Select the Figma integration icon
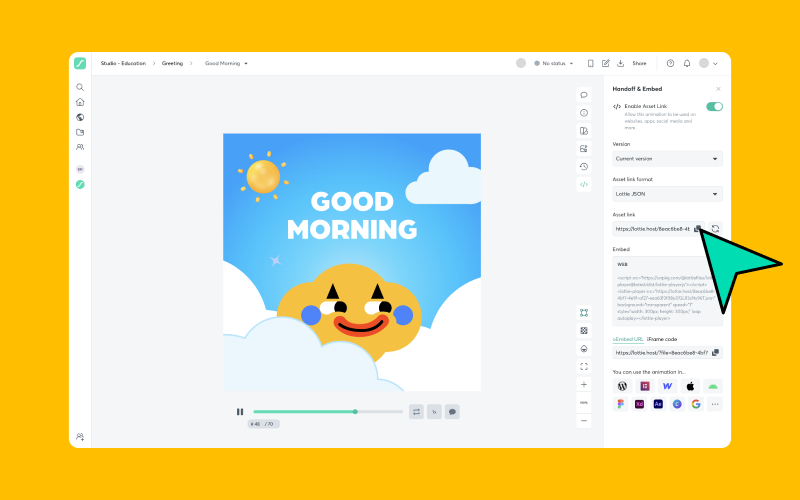Viewport: 800px width, 500px height. (x=620, y=404)
